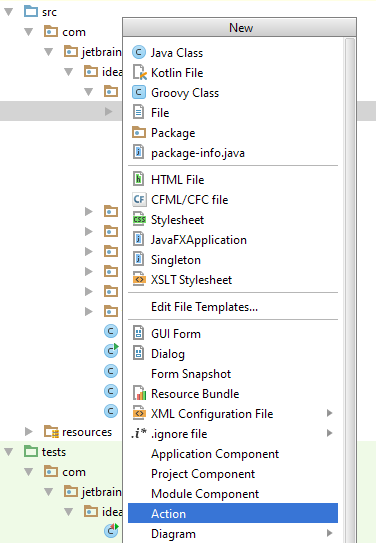Select the src folder label
The width and height of the screenshot is (376, 545).
[49, 12]
